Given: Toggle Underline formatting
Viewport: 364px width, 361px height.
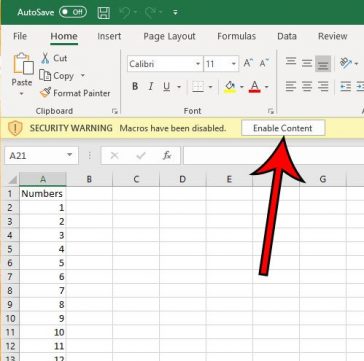Looking at the screenshot, I should [x=167, y=87].
